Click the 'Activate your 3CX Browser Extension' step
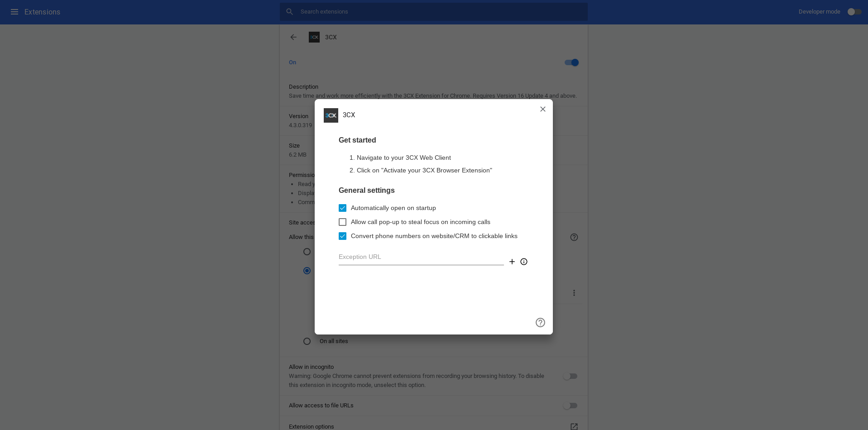 point(424,171)
